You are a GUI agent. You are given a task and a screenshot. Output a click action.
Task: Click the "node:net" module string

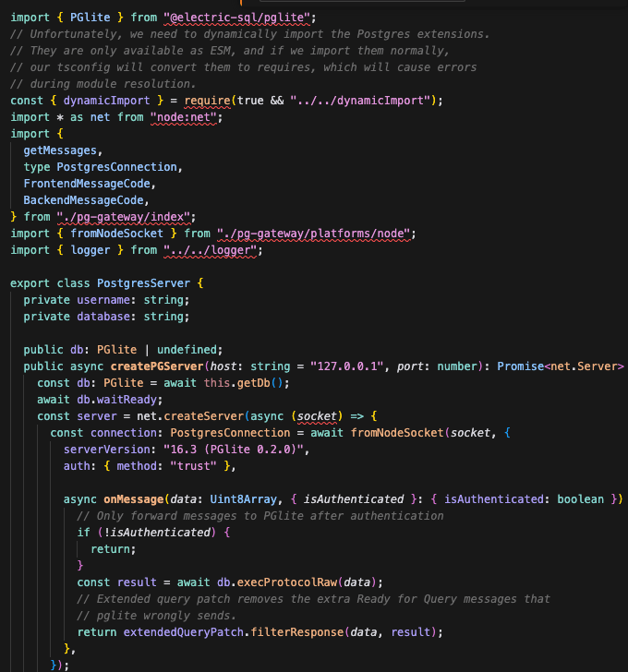point(184,117)
